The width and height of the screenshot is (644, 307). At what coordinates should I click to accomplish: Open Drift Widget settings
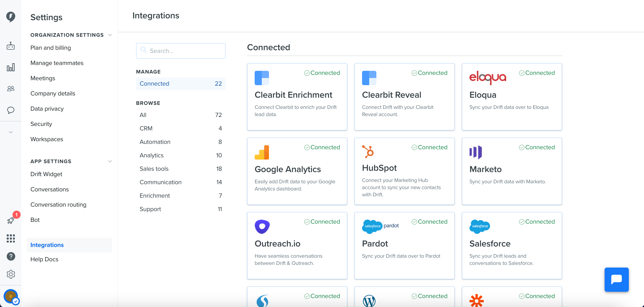click(46, 174)
